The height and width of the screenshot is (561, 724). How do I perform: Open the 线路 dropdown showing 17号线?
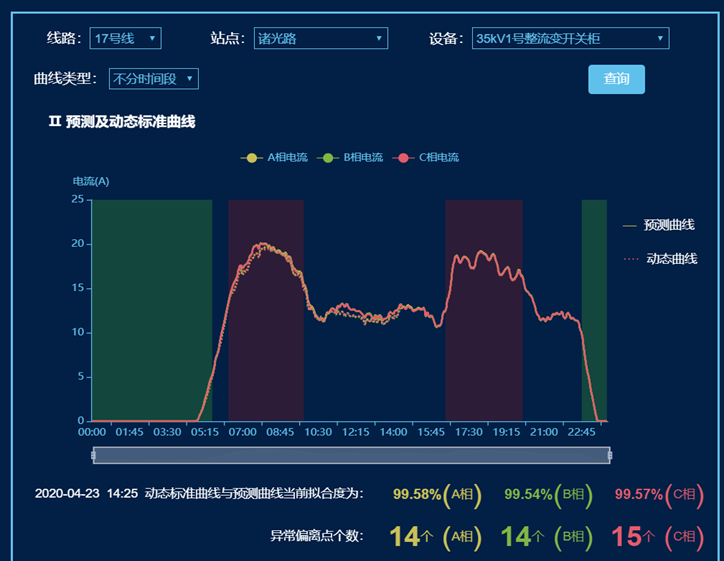pos(125,39)
